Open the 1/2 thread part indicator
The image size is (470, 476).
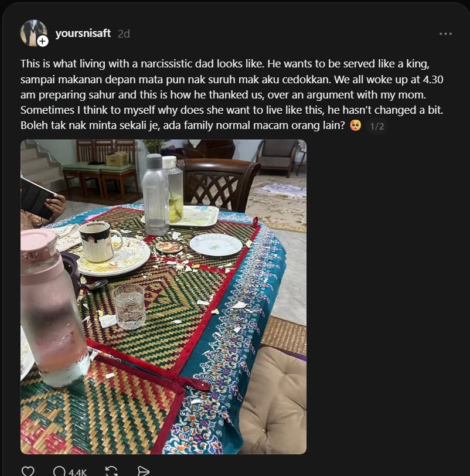point(377,126)
